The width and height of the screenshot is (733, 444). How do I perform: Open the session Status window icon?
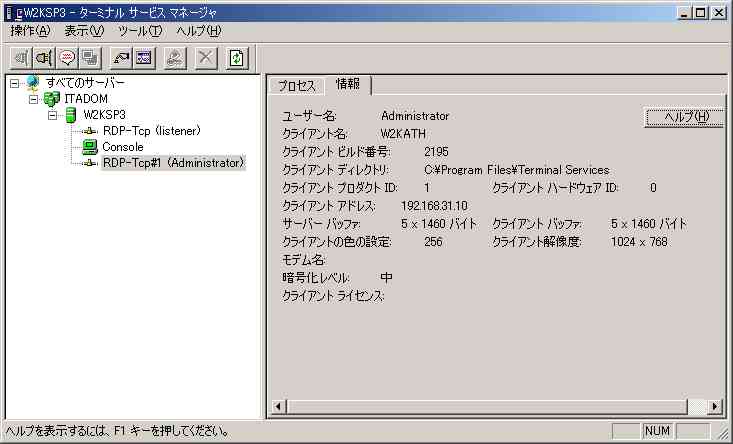pyautogui.click(x=144, y=58)
